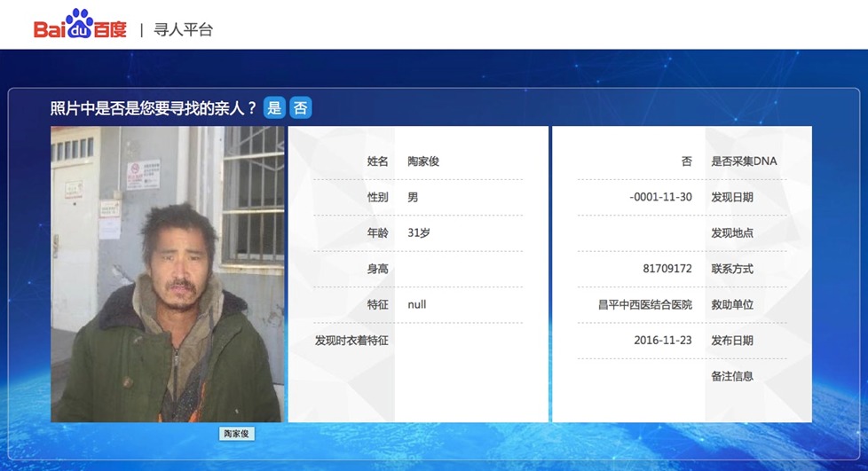Select the publish date 2016-11-23
The image size is (868, 471).
click(x=663, y=341)
